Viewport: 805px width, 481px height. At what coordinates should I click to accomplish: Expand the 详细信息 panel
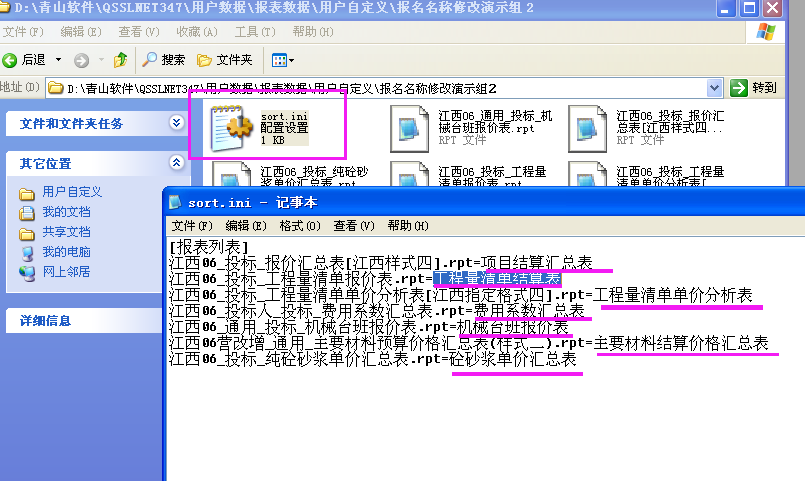(177, 320)
